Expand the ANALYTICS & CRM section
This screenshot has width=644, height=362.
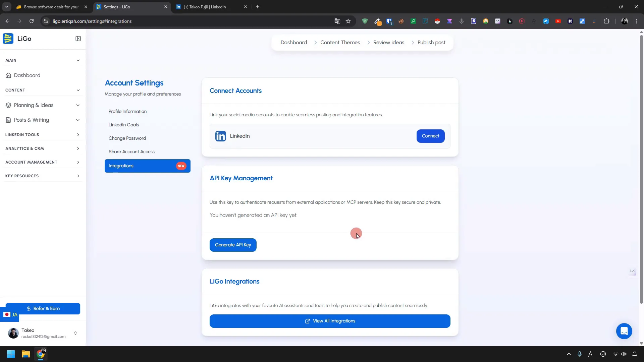[43, 148]
